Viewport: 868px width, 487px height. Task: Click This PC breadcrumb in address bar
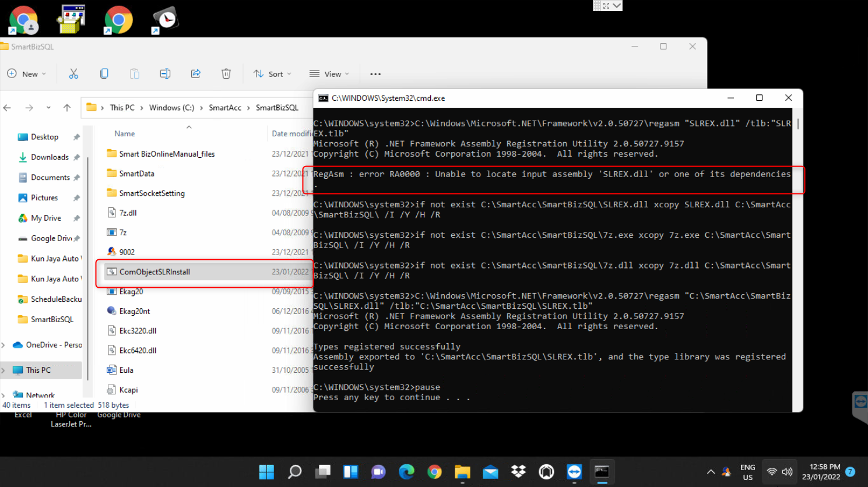pyautogui.click(x=122, y=108)
